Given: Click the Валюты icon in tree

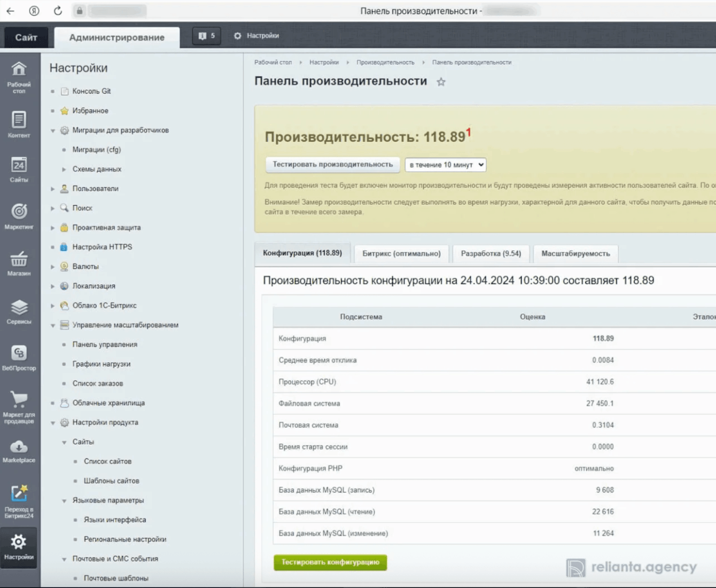Looking at the screenshot, I should [x=64, y=267].
